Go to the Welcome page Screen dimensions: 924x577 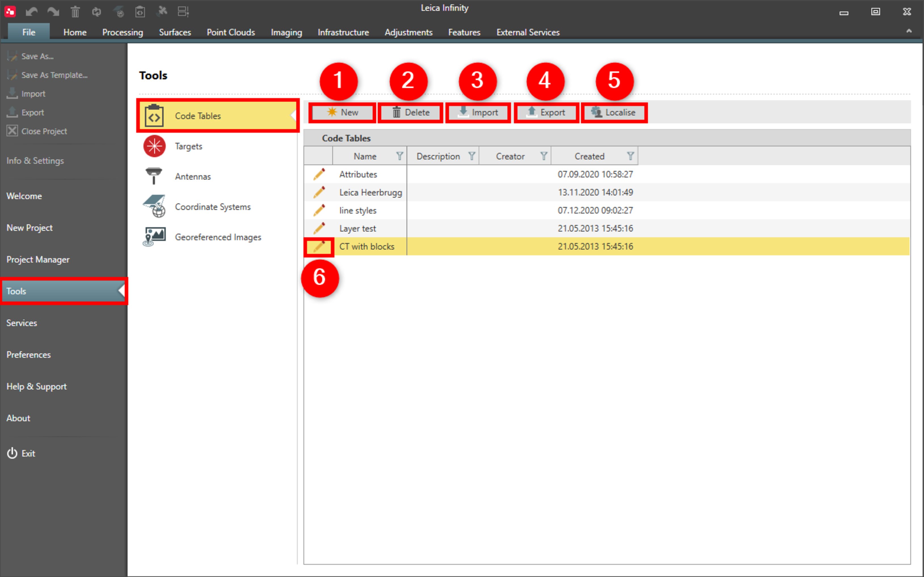(x=24, y=196)
